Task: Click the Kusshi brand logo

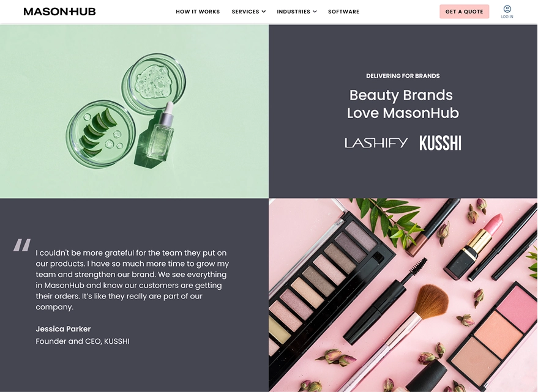Action: pos(440,143)
